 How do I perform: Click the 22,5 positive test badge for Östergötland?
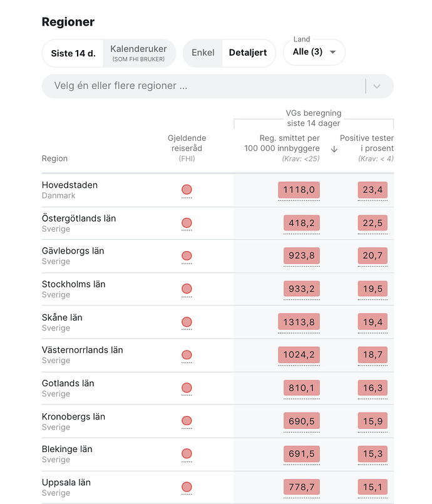[373, 223]
